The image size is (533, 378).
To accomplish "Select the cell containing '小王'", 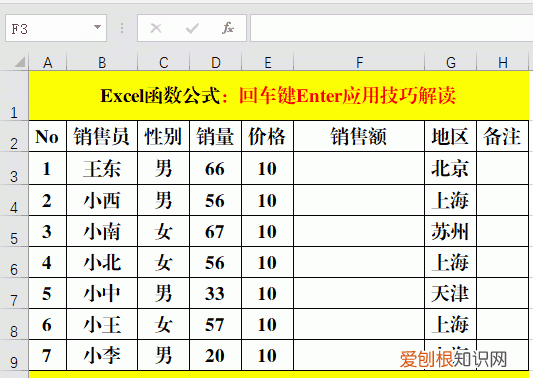I will (x=102, y=324).
